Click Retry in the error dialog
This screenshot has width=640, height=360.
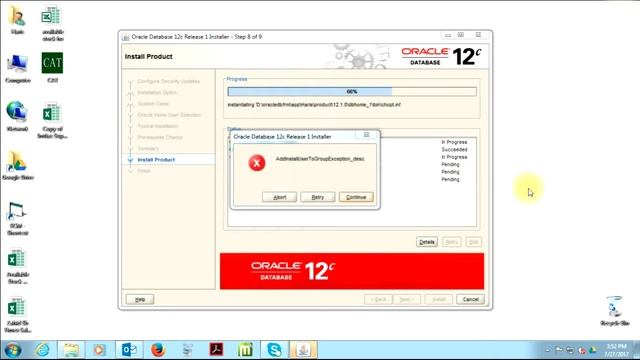click(x=318, y=197)
